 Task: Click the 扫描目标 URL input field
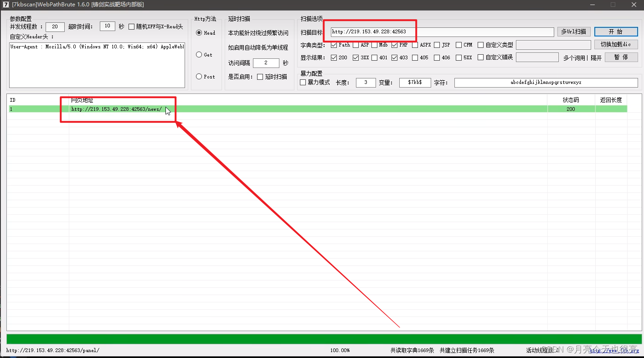click(442, 32)
